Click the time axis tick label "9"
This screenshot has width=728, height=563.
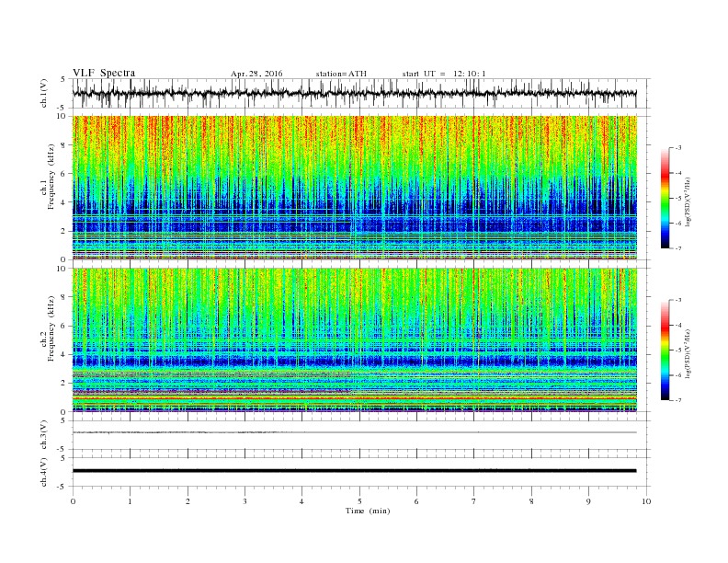pos(589,501)
